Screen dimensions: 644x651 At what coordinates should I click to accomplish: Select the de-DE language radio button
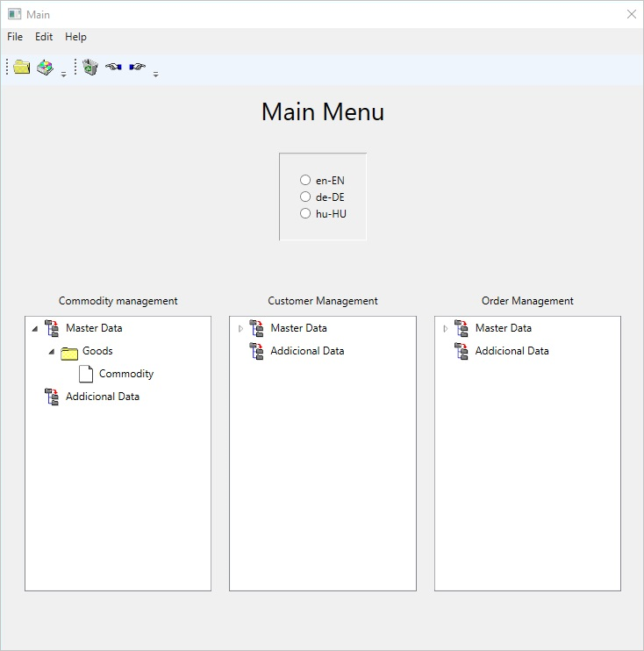[305, 197]
